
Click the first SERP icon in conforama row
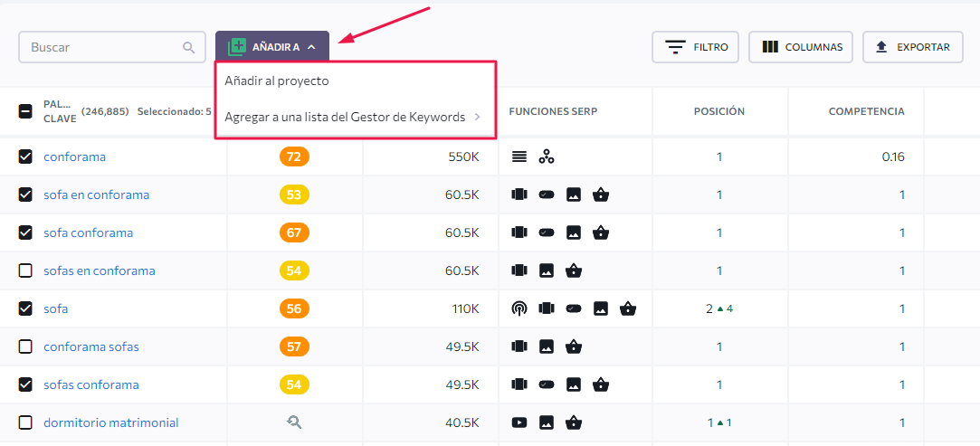[x=519, y=157]
